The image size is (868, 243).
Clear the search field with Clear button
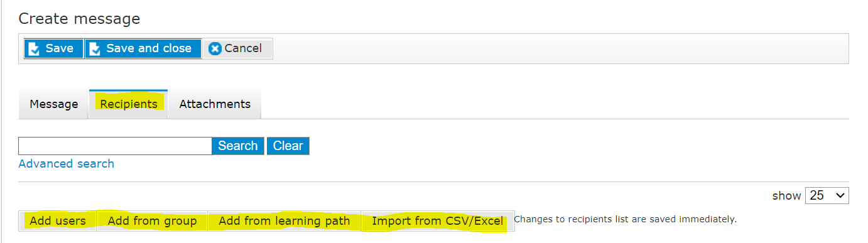[x=288, y=146]
